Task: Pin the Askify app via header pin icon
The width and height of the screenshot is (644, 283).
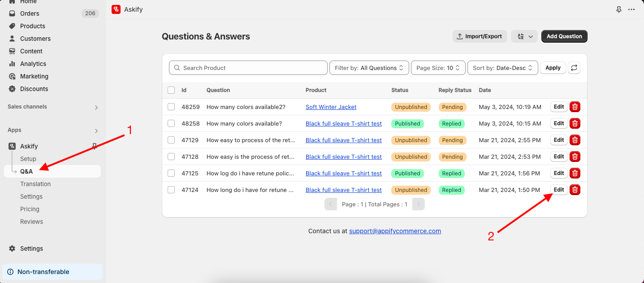Action: pyautogui.click(x=619, y=9)
